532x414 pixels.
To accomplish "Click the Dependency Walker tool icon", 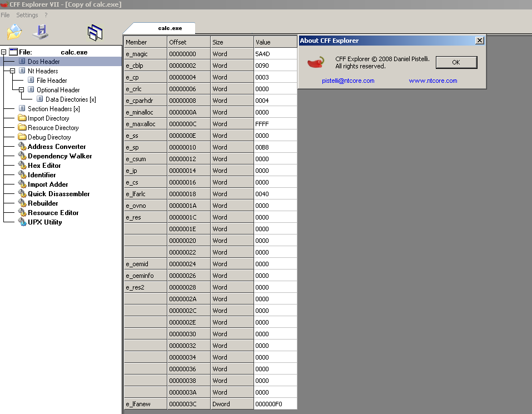I will tap(22, 156).
